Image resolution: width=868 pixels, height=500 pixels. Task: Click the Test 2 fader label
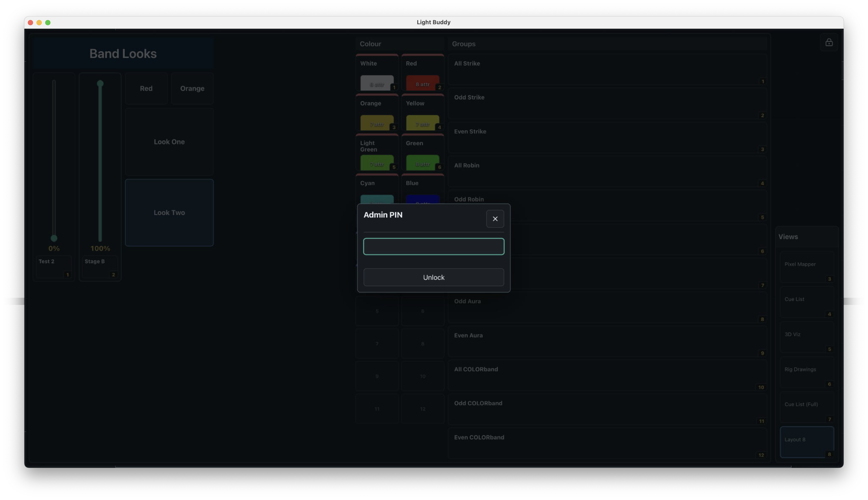point(54,267)
